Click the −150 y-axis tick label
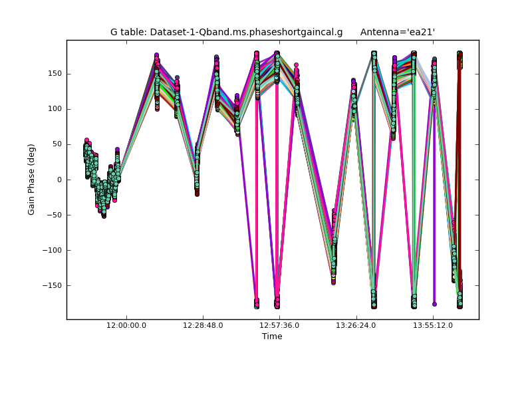Viewport: 532px width, 399px height. [52, 286]
